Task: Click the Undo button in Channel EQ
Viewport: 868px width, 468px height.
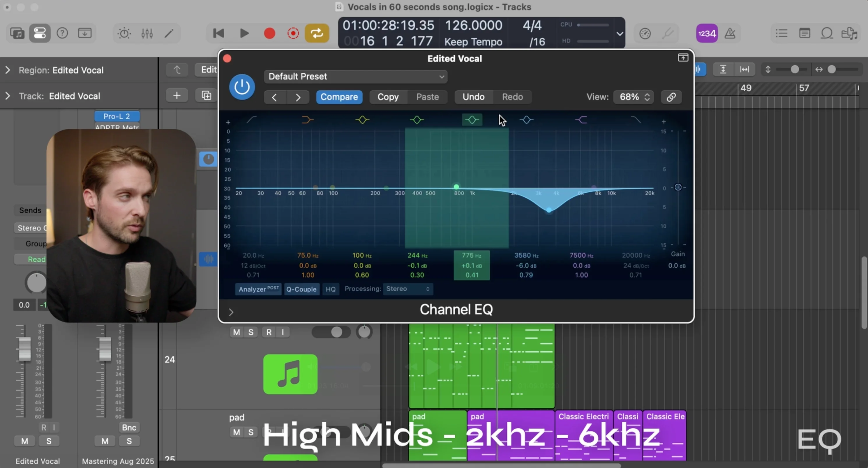Action: [x=473, y=97]
